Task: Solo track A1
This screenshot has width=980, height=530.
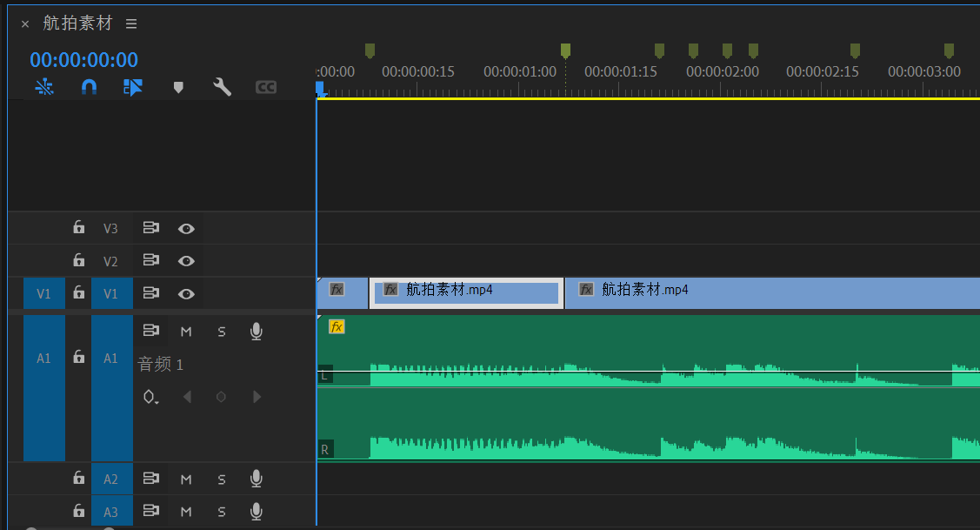Action: click(x=221, y=332)
